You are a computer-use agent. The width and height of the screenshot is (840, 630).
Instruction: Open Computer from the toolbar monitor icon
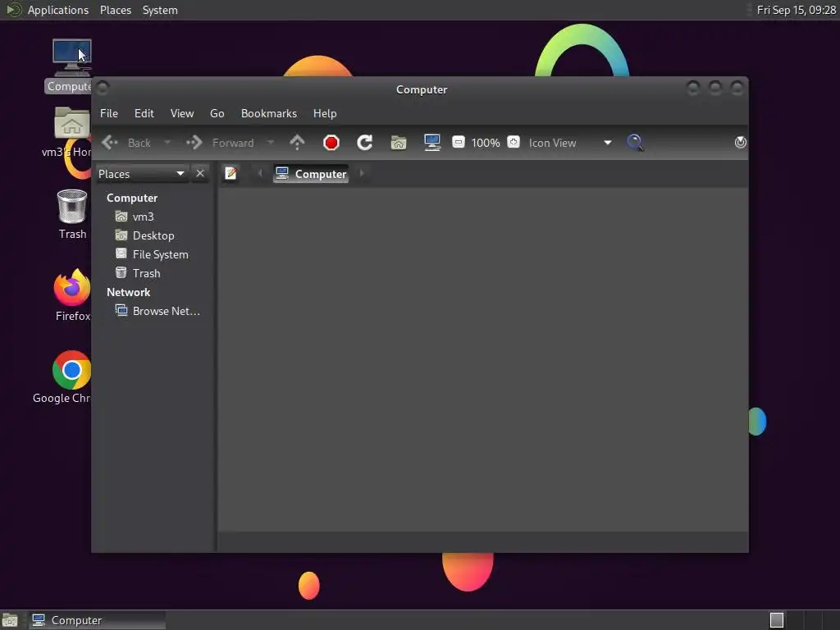(431, 143)
